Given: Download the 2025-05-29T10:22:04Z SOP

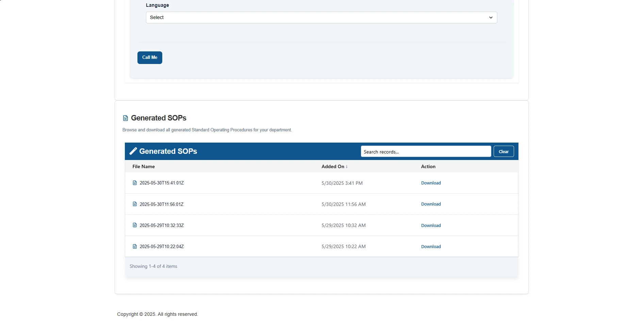Looking at the screenshot, I should [x=431, y=246].
